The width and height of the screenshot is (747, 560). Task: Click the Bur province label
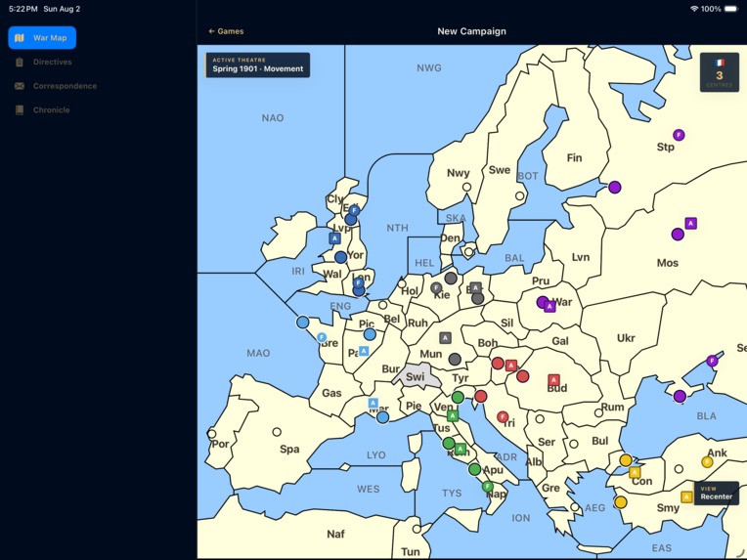[391, 369]
